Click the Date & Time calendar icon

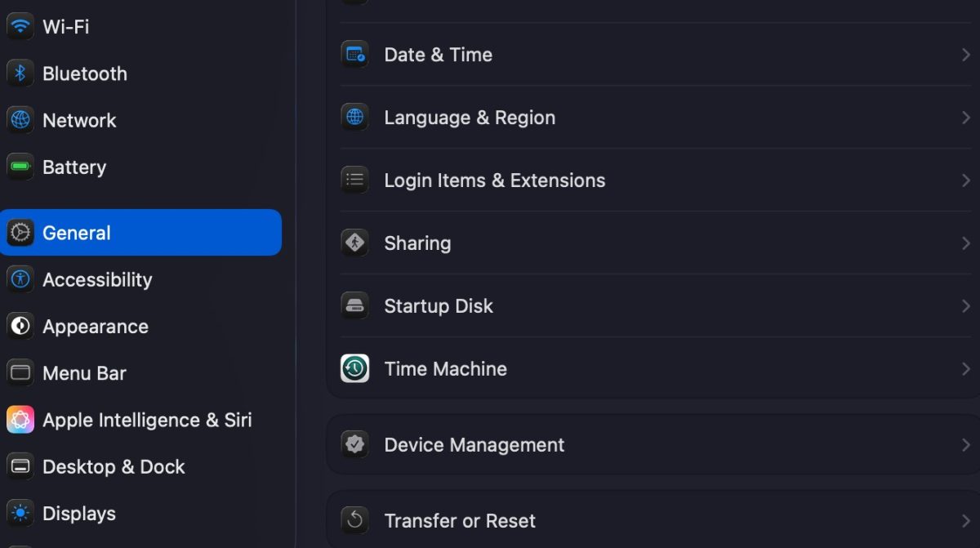click(x=354, y=54)
